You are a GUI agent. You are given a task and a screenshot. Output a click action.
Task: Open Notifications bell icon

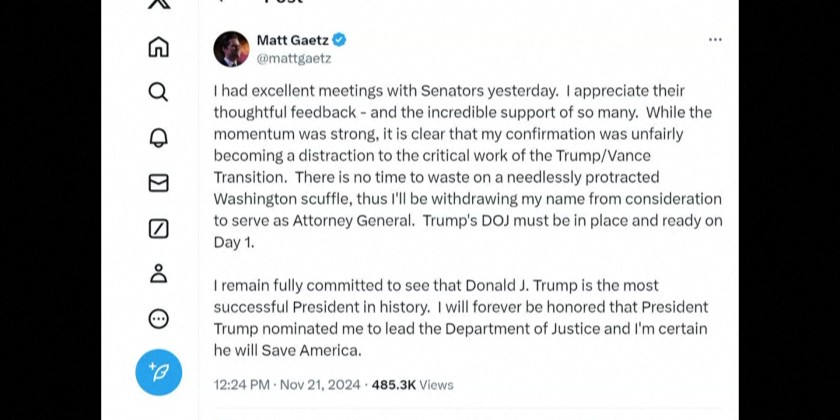pos(158,137)
